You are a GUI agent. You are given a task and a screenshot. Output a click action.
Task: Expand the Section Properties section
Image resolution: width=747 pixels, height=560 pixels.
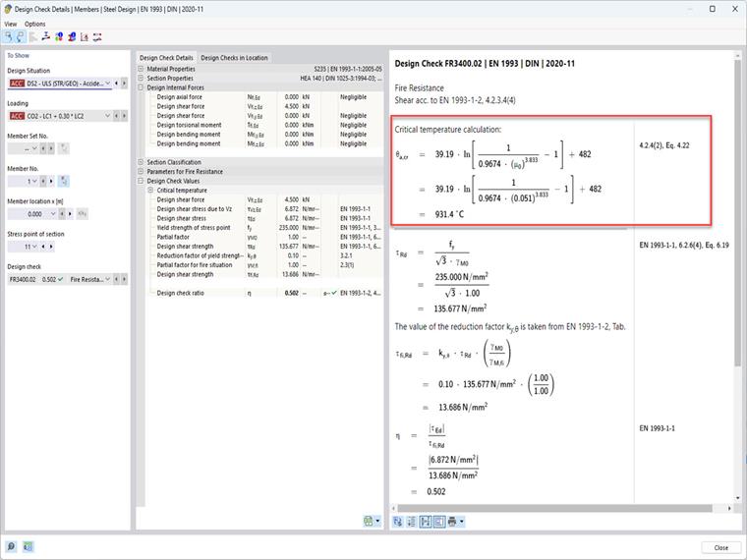[141, 78]
